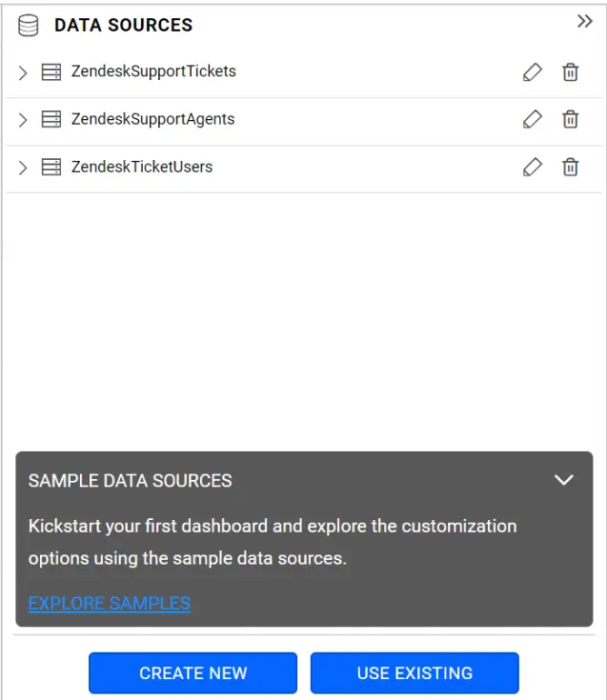Open the Explore Samples link

click(110, 603)
